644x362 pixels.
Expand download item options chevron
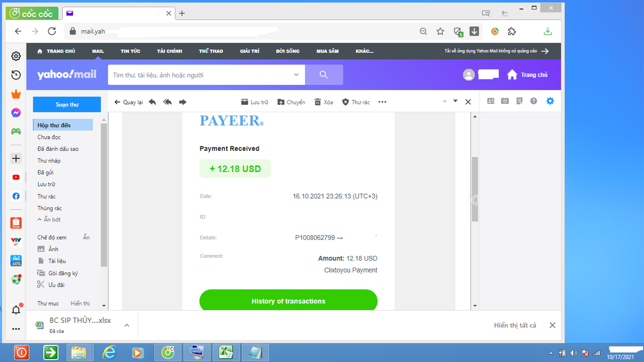pos(127,325)
